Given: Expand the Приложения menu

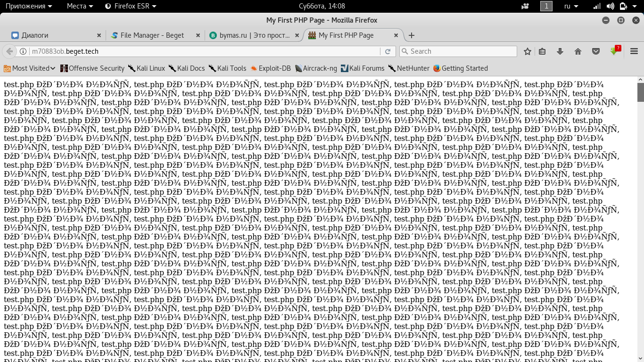Looking at the screenshot, I should pyautogui.click(x=29, y=6).
